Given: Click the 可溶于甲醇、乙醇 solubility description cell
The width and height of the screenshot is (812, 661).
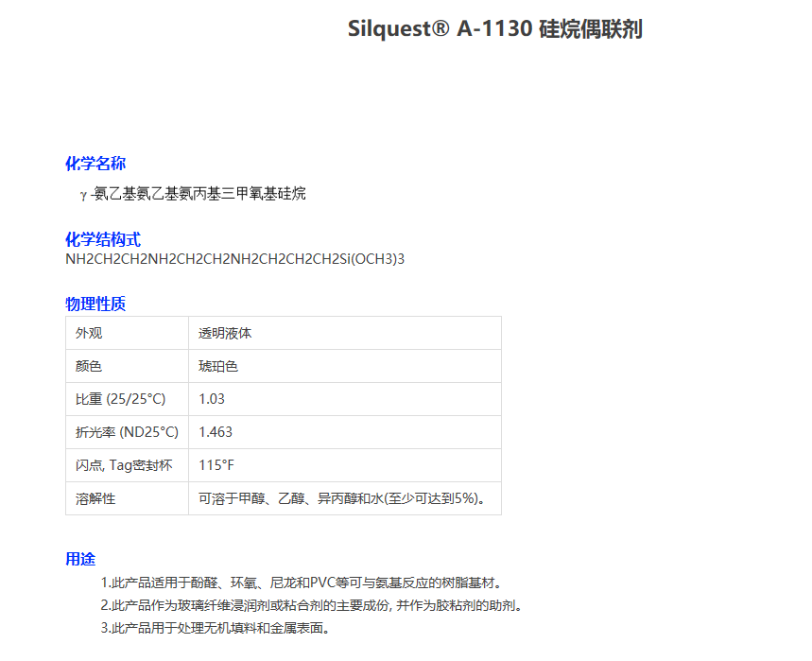Looking at the screenshot, I should coord(341,498).
